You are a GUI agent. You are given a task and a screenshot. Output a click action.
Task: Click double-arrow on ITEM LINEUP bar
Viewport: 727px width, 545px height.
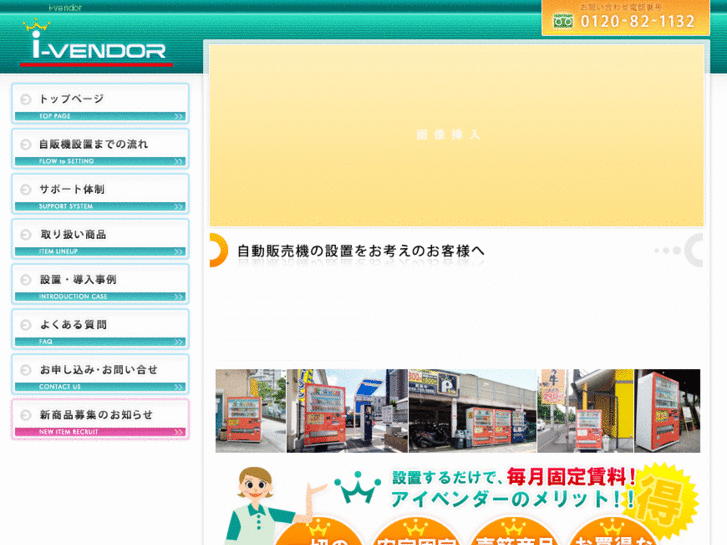click(179, 251)
